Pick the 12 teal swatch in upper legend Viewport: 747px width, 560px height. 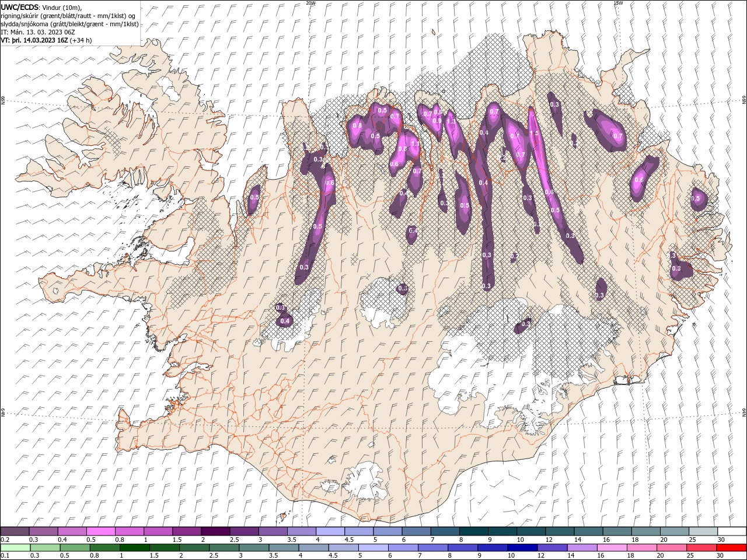[560, 531]
